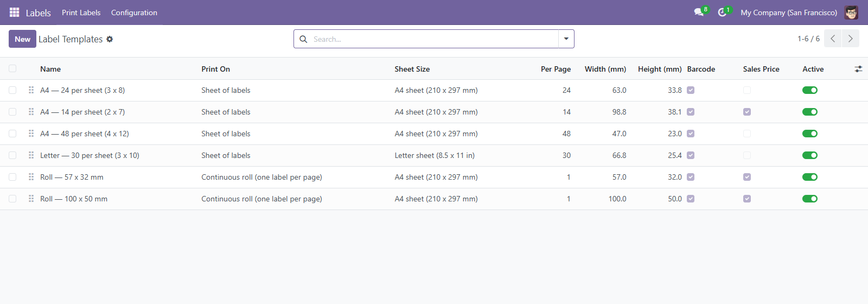Open record Roll — 100 x 50 mm

click(x=74, y=199)
